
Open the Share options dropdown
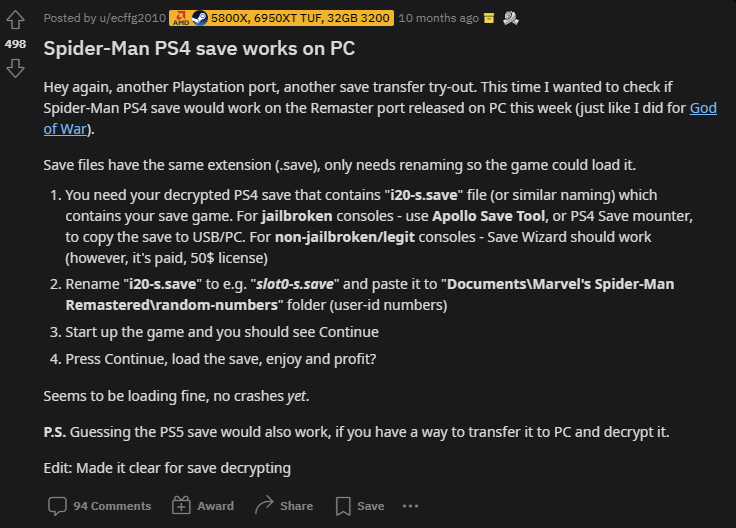[284, 506]
